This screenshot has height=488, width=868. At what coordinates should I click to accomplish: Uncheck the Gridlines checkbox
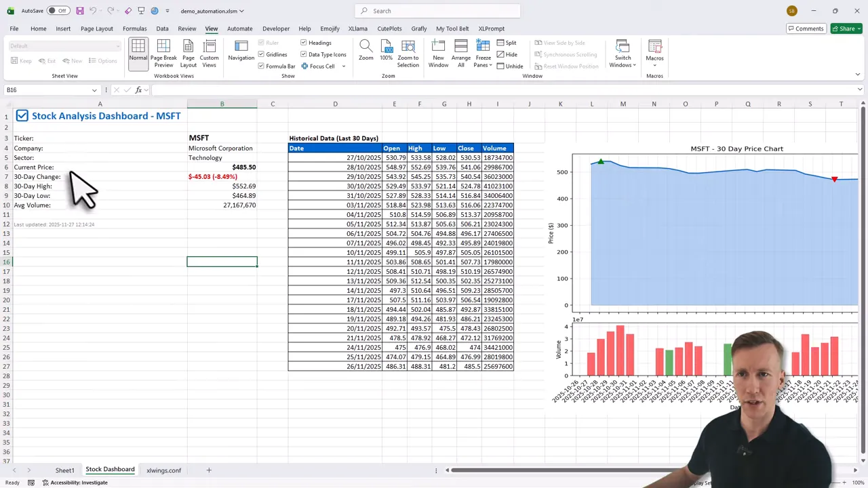click(262, 54)
